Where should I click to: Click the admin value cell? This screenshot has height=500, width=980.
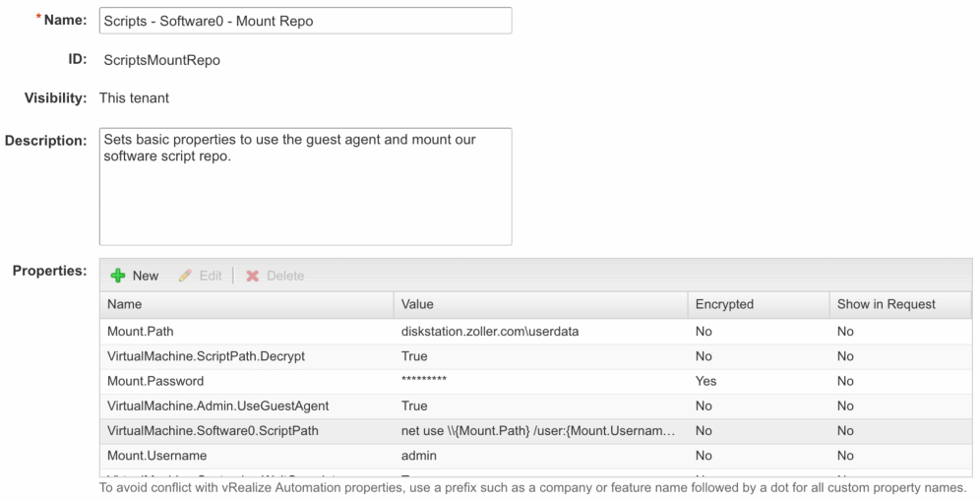418,456
